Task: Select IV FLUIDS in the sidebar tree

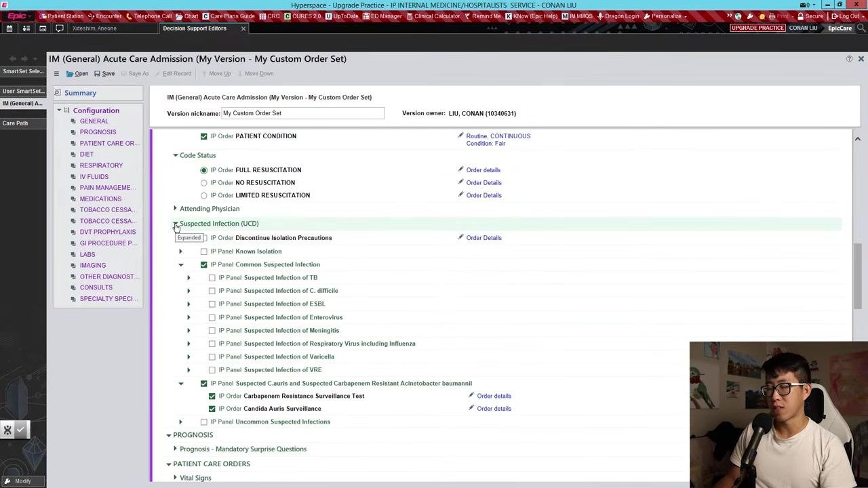Action: tap(94, 177)
